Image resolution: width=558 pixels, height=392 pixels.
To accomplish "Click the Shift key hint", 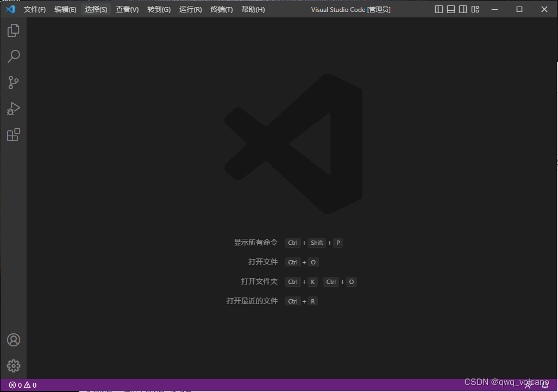I will [x=317, y=243].
